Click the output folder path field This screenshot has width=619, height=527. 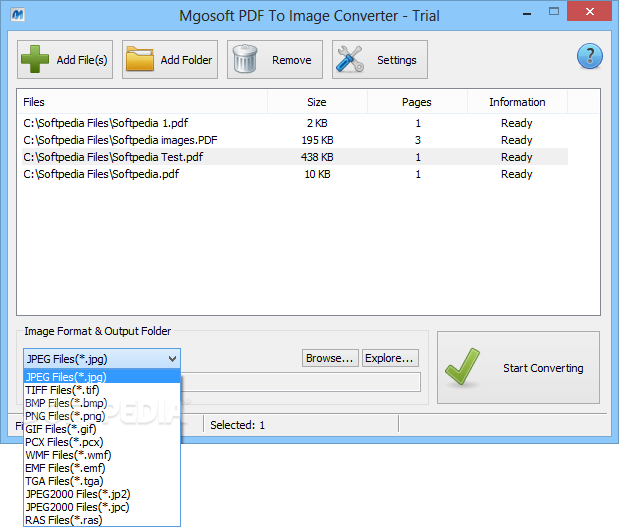[300, 382]
